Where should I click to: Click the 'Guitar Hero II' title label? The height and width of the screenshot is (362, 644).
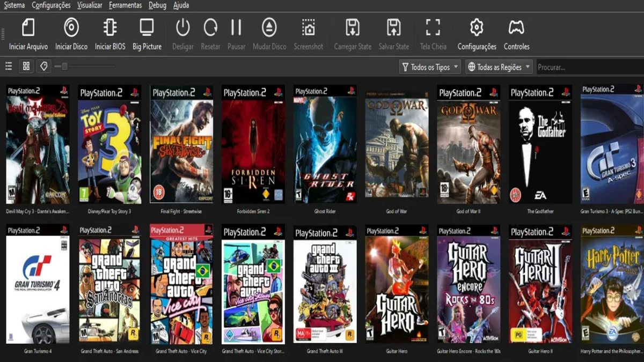pyautogui.click(x=540, y=352)
